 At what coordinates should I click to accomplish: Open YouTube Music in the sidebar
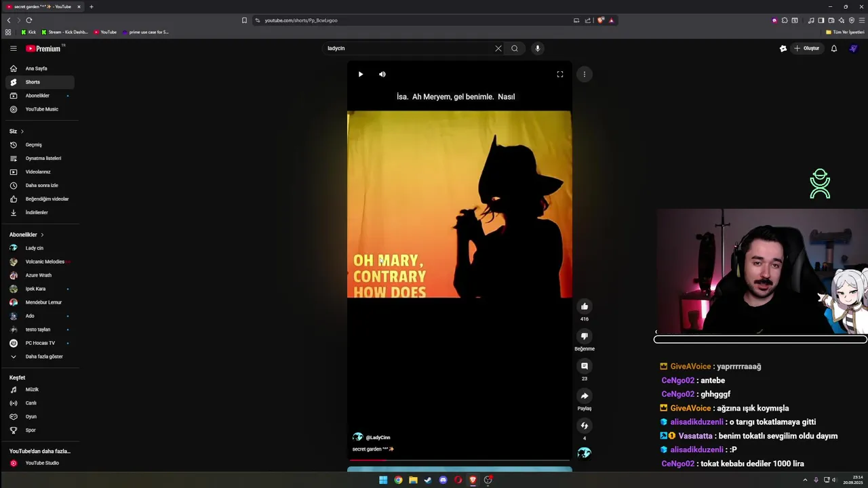point(39,109)
